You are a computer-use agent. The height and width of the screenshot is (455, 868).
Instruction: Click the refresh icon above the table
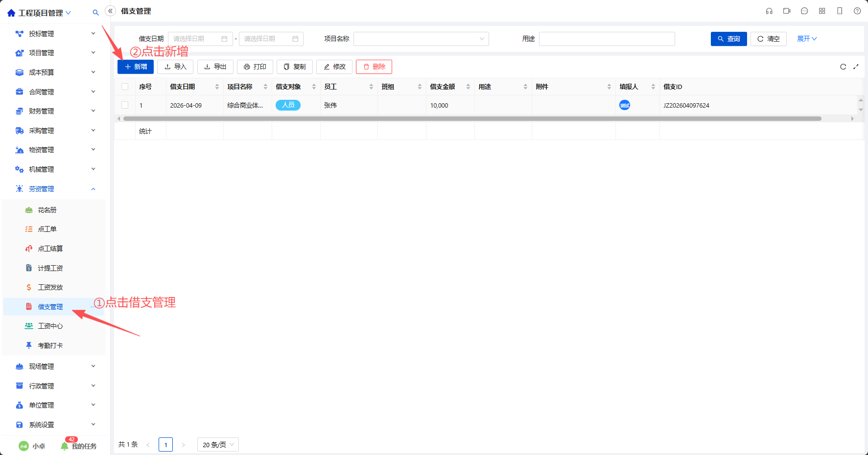(x=843, y=67)
